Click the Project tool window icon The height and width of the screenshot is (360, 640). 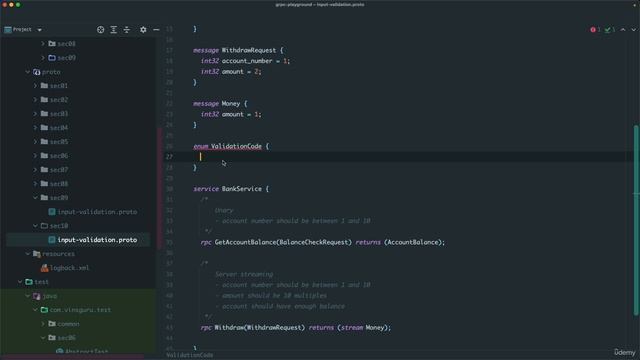click(8, 29)
